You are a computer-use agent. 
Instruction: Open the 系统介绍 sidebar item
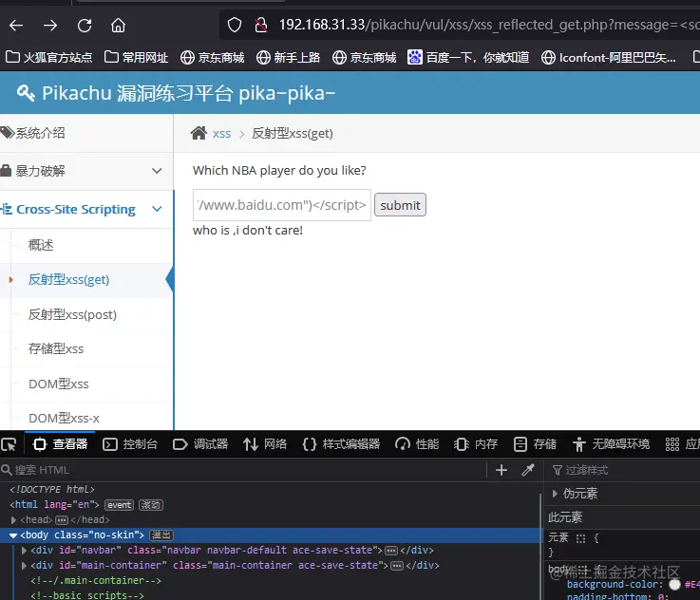point(86,133)
